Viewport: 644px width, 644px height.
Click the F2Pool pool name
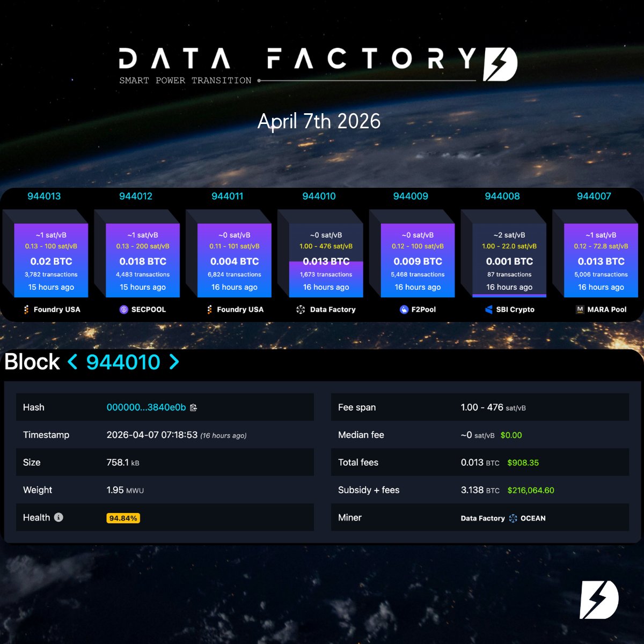(423, 310)
